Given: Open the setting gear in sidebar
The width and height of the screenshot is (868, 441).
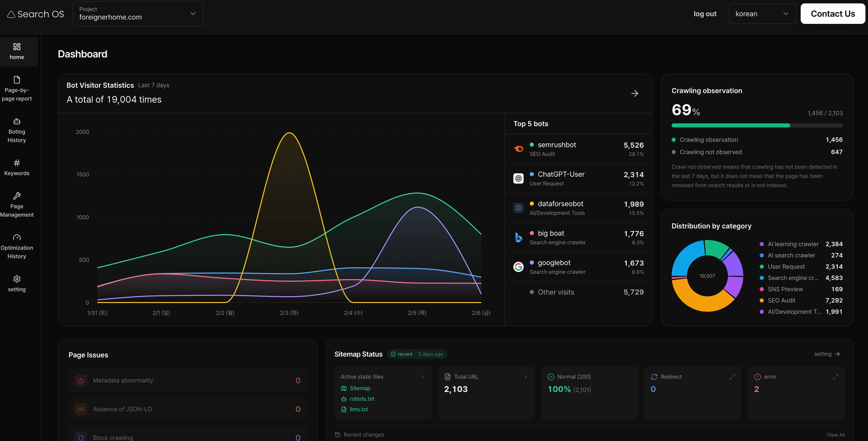Looking at the screenshot, I should (x=17, y=279).
